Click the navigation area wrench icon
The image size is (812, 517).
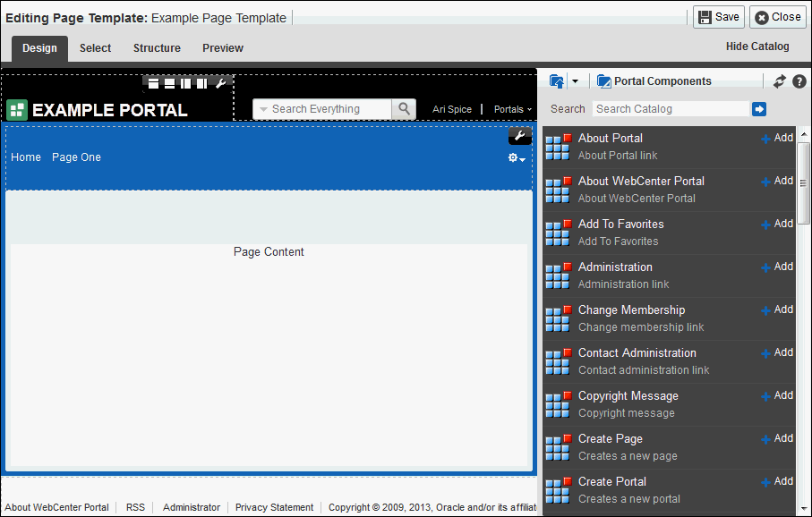(520, 136)
